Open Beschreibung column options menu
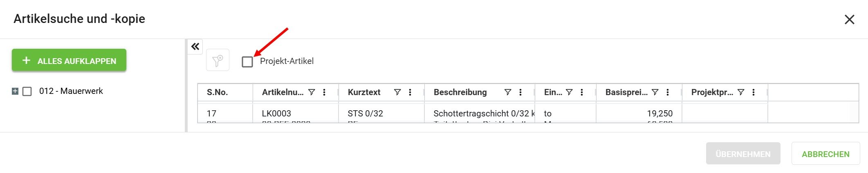This screenshot has height=173, width=868. click(520, 92)
